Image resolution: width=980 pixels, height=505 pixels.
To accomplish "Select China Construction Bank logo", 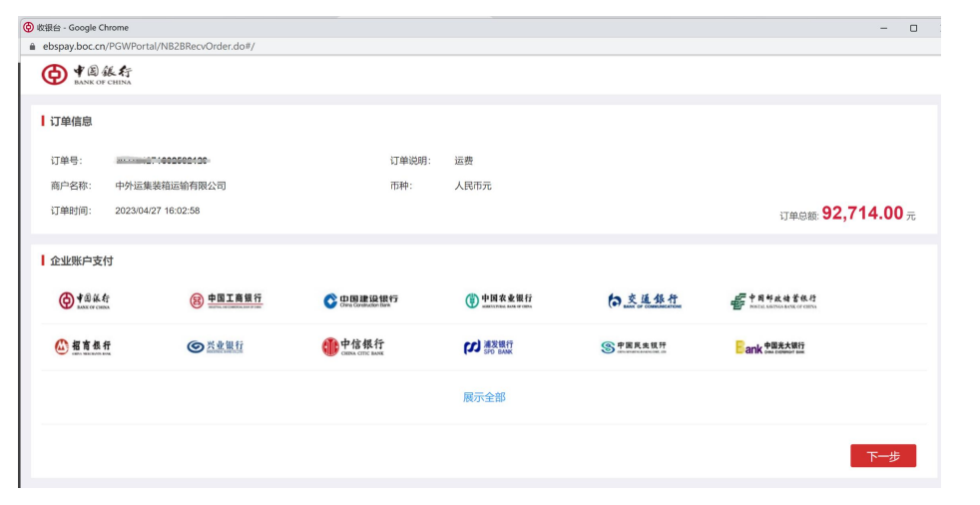I will pos(360,300).
